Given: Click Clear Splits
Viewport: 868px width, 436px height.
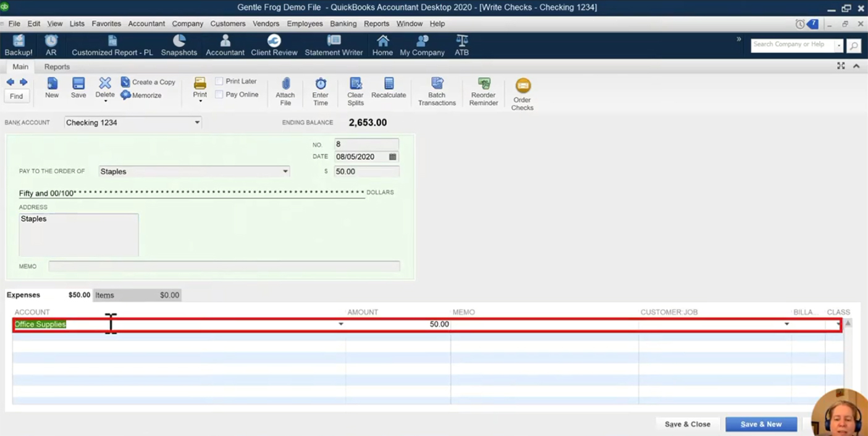Looking at the screenshot, I should [x=355, y=92].
